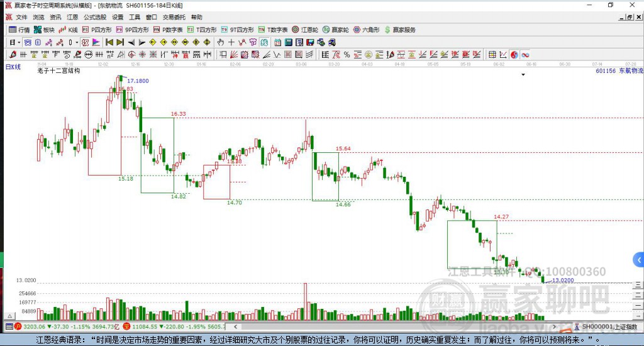Open the T数字表 tool
Image resolution: width=644 pixels, height=346 pixels.
273,30
